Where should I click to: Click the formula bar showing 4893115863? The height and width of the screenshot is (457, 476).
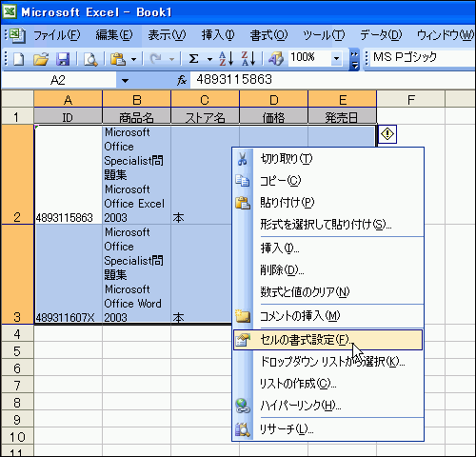(332, 80)
